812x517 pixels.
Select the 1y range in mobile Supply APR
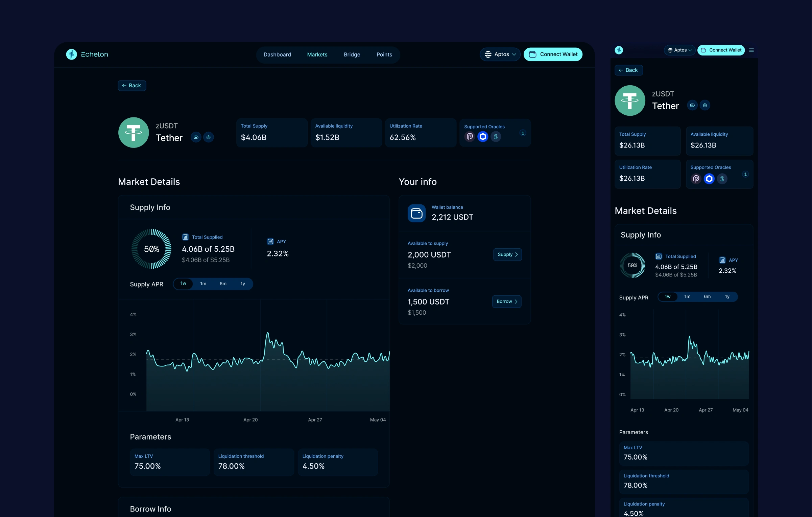pos(727,297)
